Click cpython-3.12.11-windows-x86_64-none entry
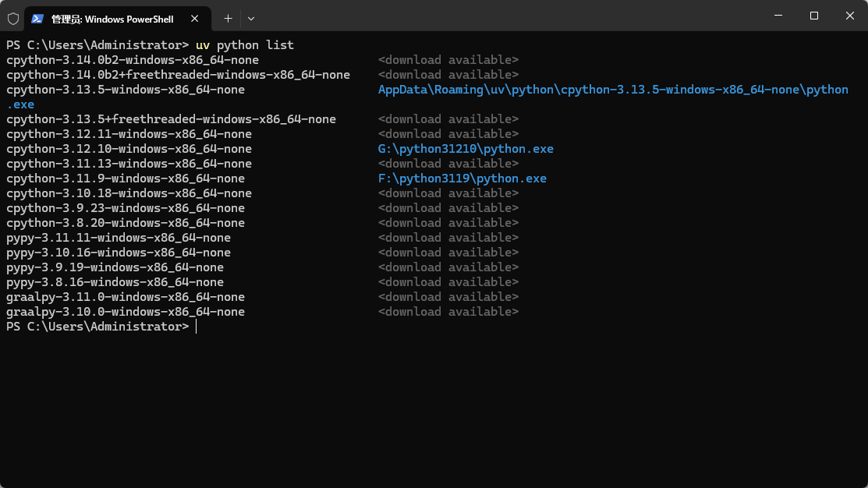The width and height of the screenshot is (868, 488). pyautogui.click(x=129, y=134)
